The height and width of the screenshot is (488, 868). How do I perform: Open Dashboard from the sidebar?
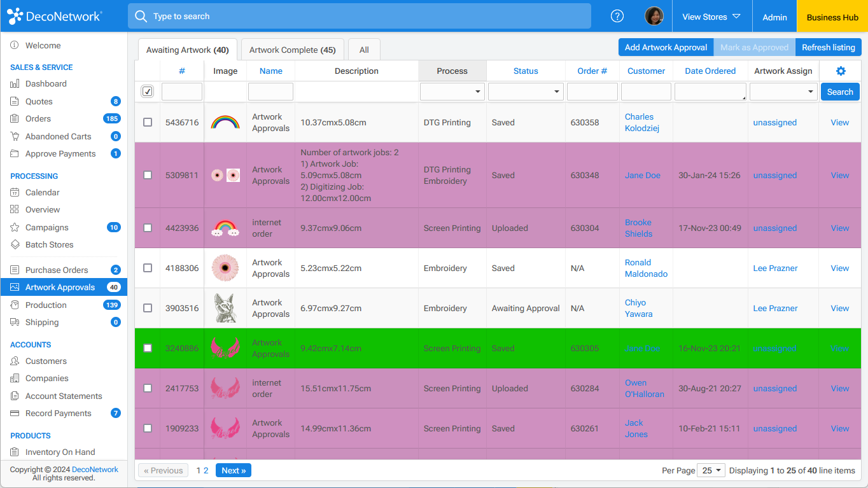tap(46, 84)
